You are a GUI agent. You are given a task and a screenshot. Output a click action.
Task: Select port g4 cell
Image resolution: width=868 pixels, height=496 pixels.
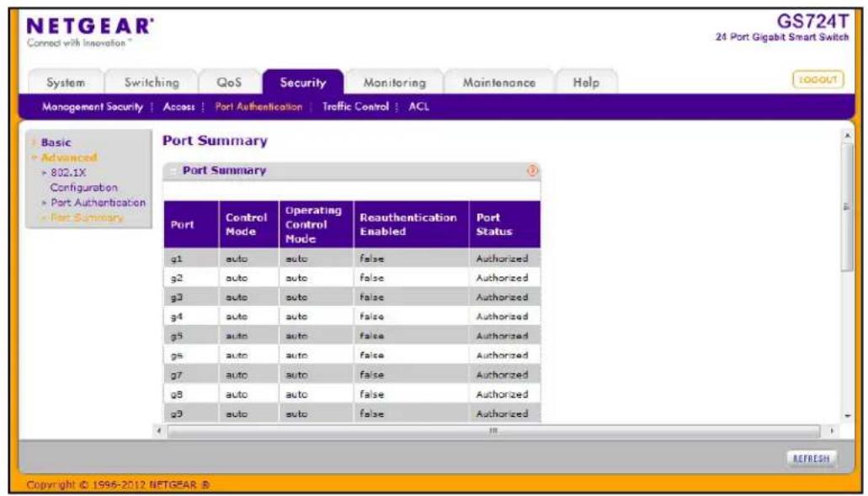[x=191, y=317]
